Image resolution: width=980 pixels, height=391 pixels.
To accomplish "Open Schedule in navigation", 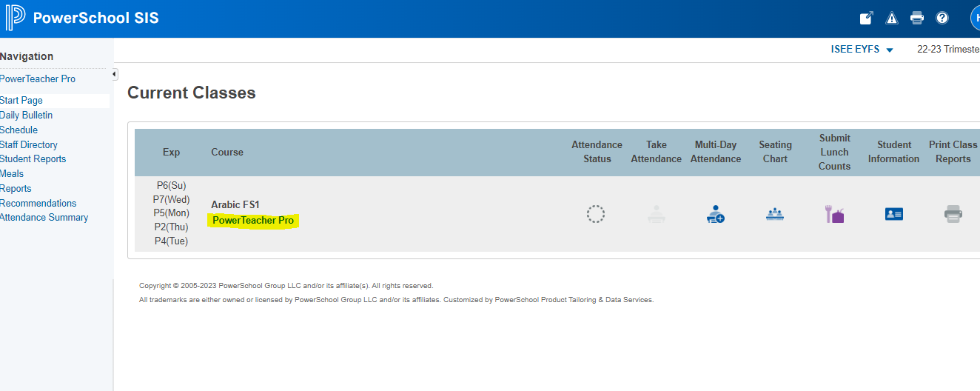I will coord(19,130).
